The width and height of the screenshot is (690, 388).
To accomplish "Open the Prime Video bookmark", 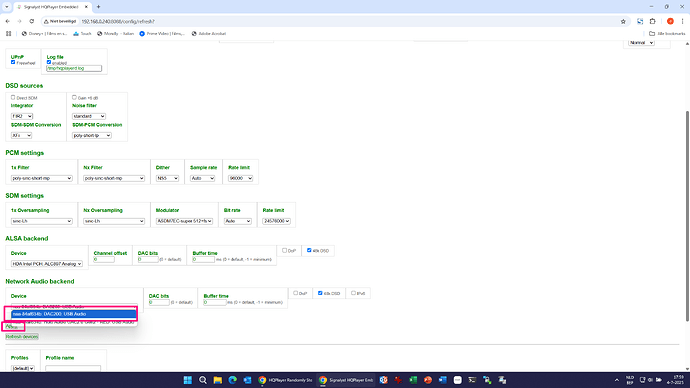I will coord(162,33).
